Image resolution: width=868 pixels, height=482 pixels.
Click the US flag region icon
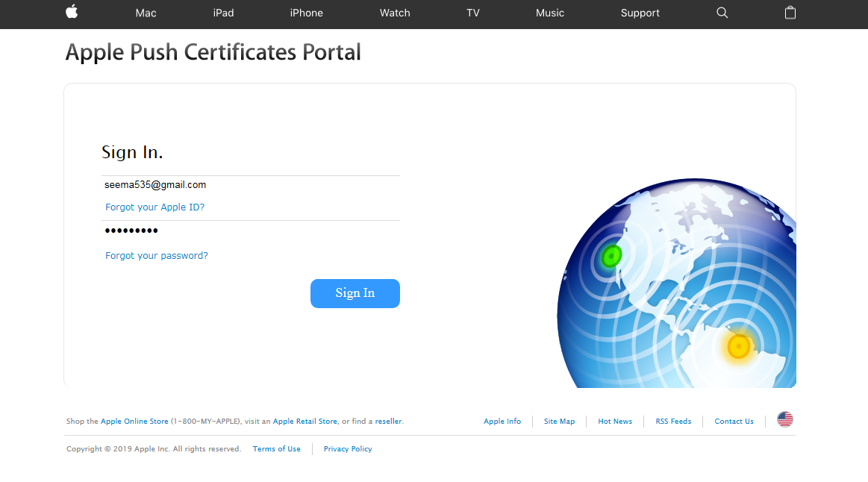point(785,419)
